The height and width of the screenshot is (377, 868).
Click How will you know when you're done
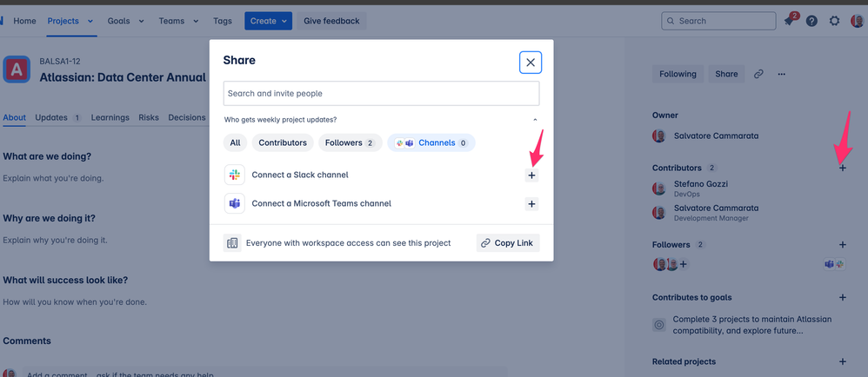75,301
